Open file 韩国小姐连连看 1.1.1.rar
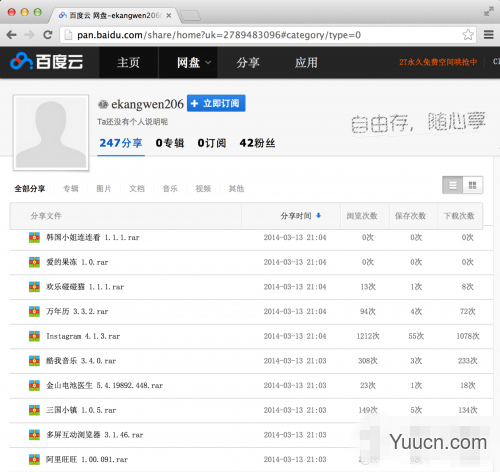 93,237
